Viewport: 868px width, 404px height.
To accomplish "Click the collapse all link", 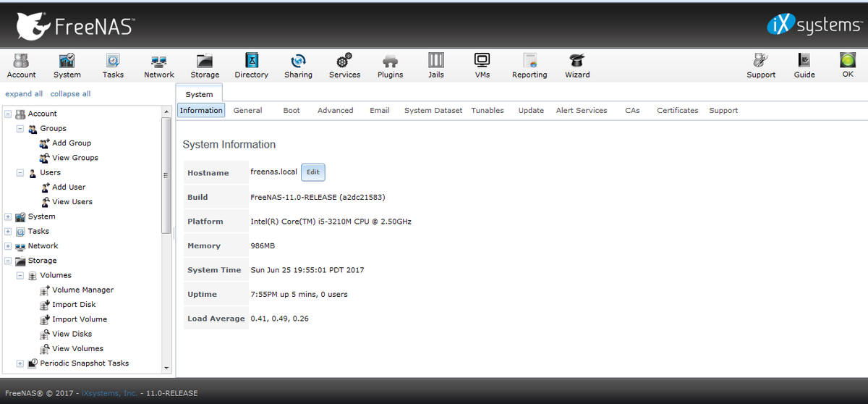I will pyautogui.click(x=70, y=94).
